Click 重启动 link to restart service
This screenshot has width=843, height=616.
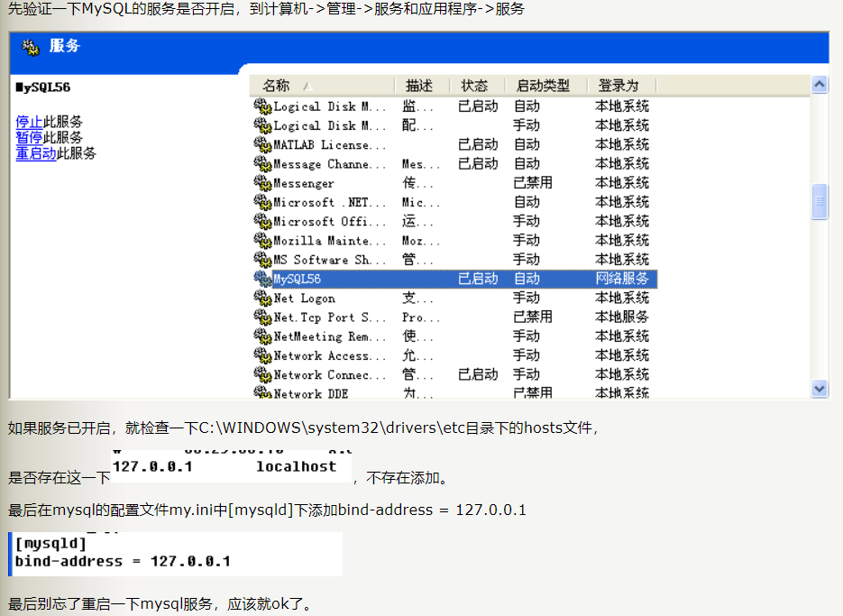point(36,153)
